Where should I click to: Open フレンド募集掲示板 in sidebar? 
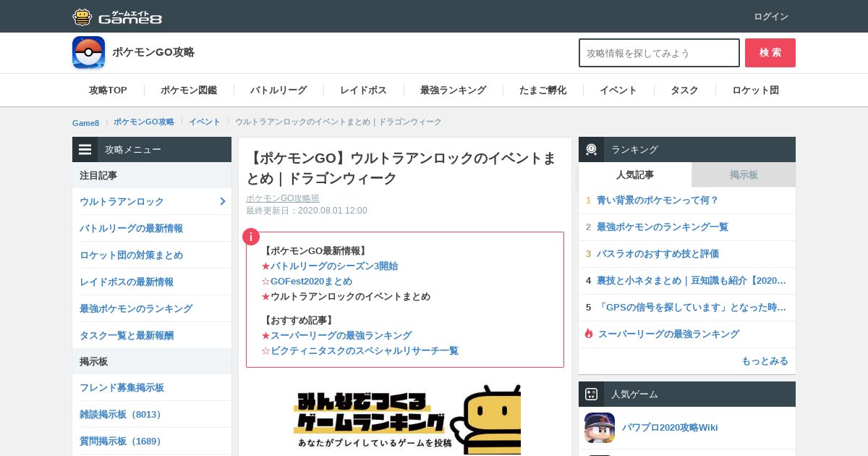pos(122,387)
